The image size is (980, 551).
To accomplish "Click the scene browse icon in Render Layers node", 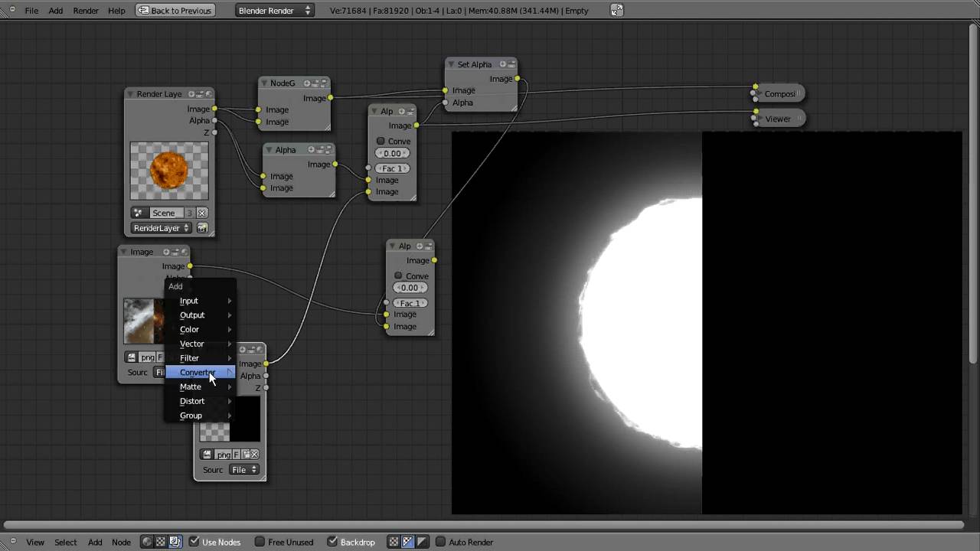I will pos(138,213).
